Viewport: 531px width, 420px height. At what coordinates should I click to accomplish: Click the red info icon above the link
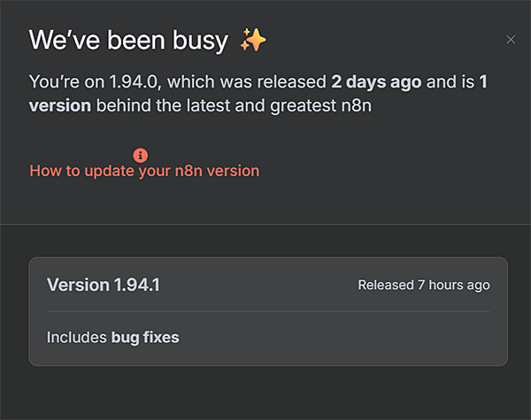tap(140, 156)
